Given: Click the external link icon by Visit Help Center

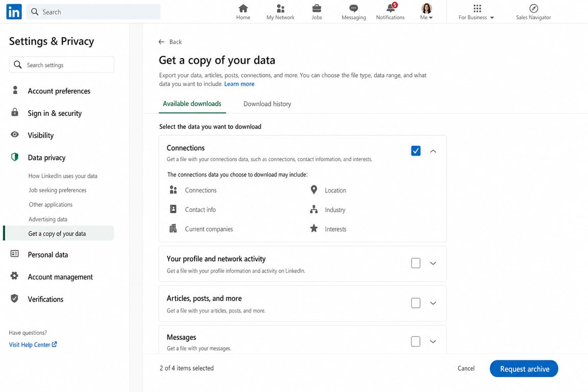Looking at the screenshot, I should pos(55,344).
